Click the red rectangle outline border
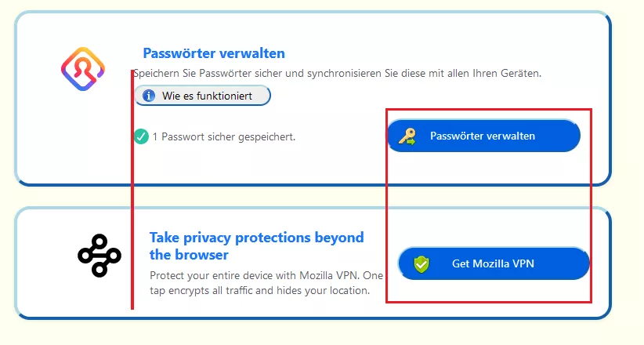Viewport: 644px width, 345px height. [x=591, y=204]
